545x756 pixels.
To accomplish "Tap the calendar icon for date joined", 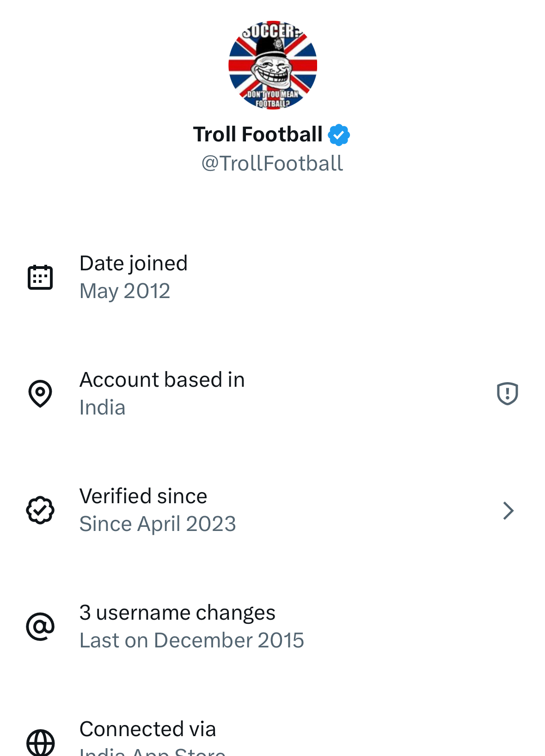I will pyautogui.click(x=40, y=277).
